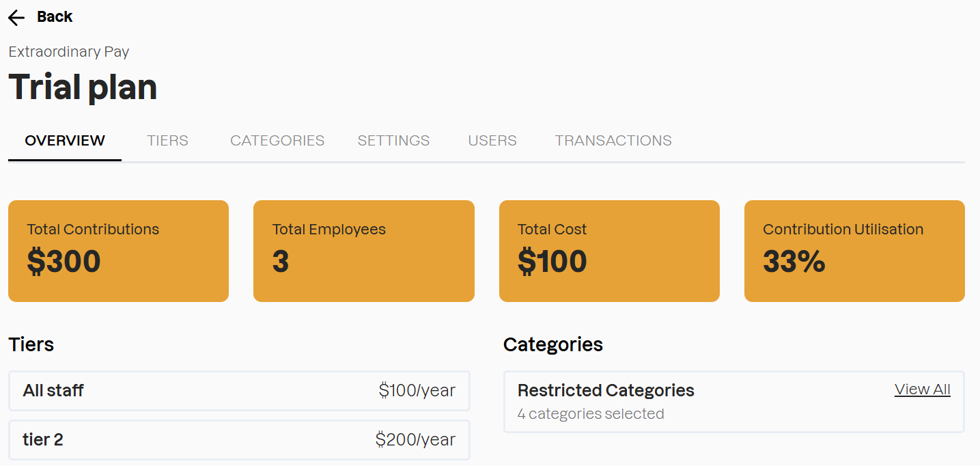Viewport: 980px width, 466px height.
Task: Click the Trial plan heading
Action: pos(83,87)
